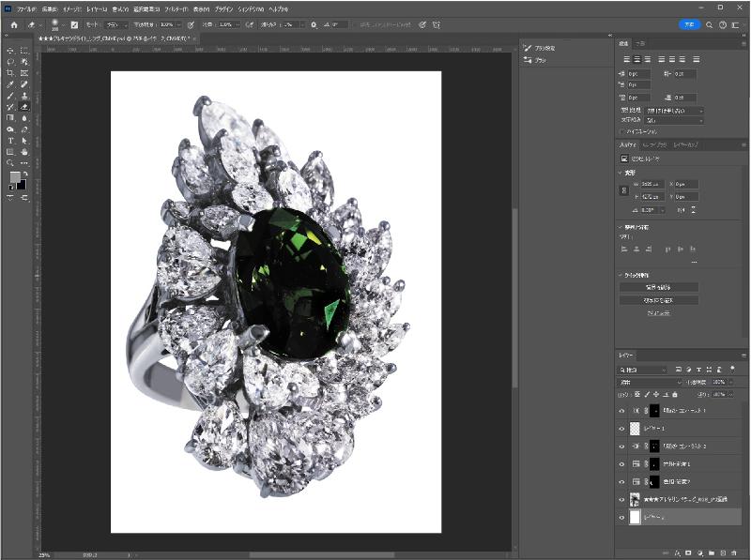
Task: Click the delete layer trash icon
Action: pos(735,553)
